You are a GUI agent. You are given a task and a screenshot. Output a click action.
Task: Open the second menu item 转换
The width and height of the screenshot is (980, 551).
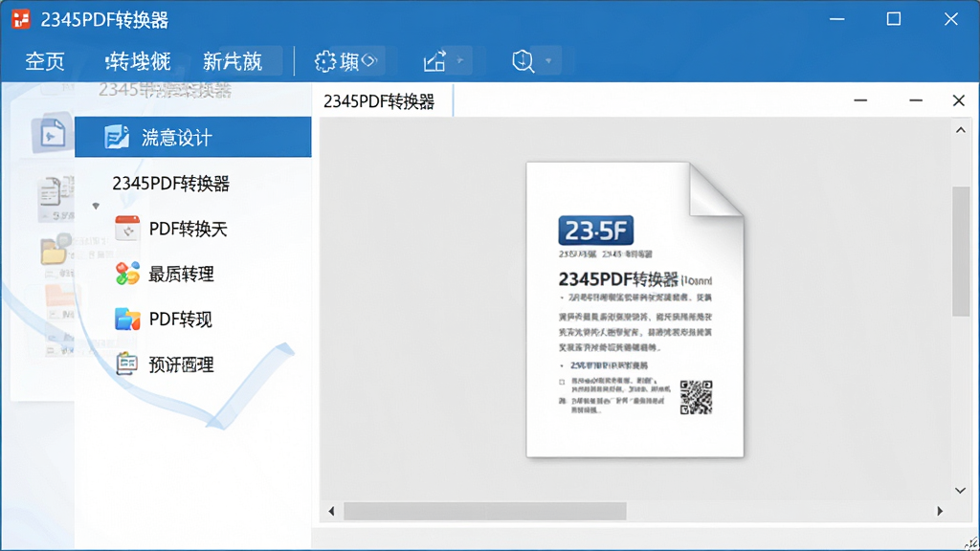point(138,61)
